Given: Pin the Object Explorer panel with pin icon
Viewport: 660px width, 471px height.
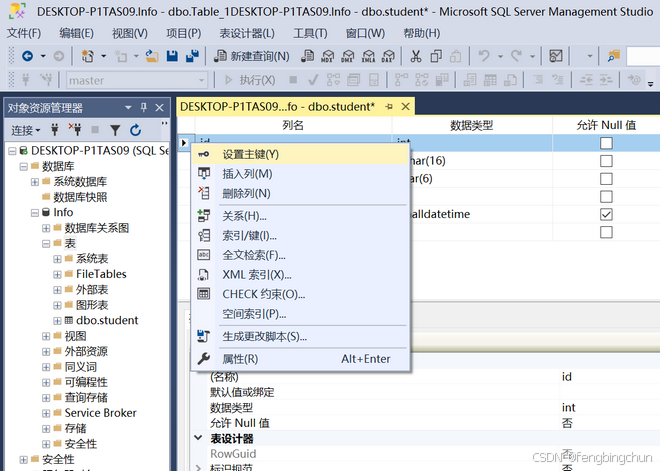Looking at the screenshot, I should 144,108.
